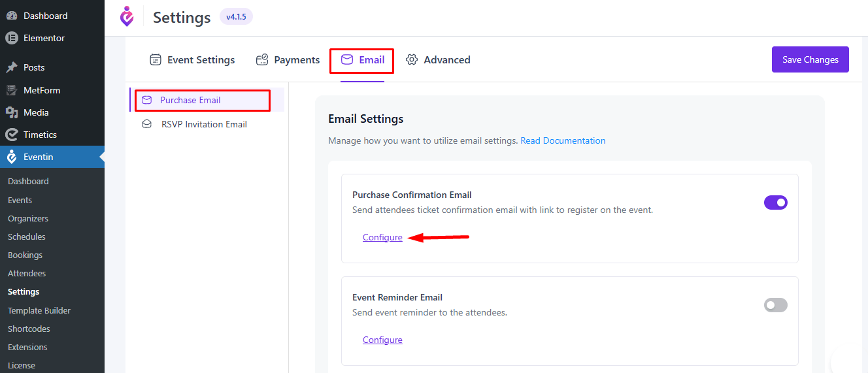Image resolution: width=868 pixels, height=373 pixels.
Task: Click the Timetics icon in sidebar
Action: [12, 135]
